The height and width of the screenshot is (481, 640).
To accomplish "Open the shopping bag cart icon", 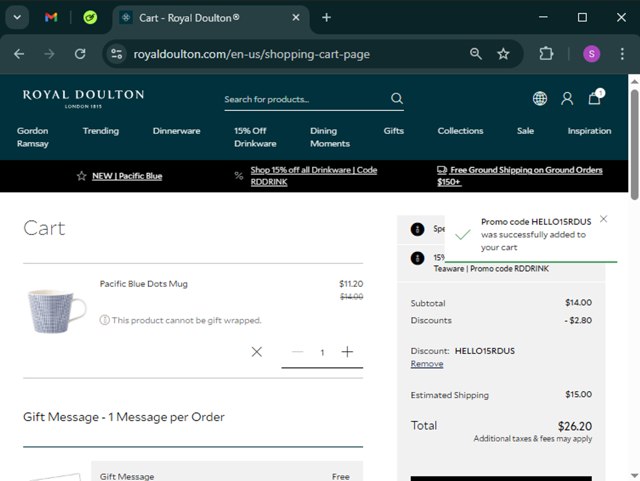I will pyautogui.click(x=595, y=98).
